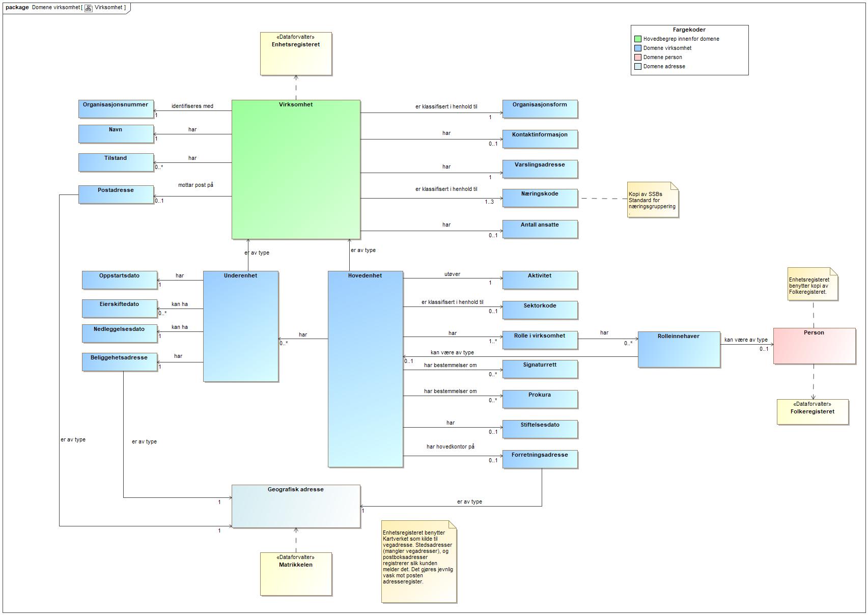Click the Matrikkelen Dataforvalter box

[x=296, y=574]
